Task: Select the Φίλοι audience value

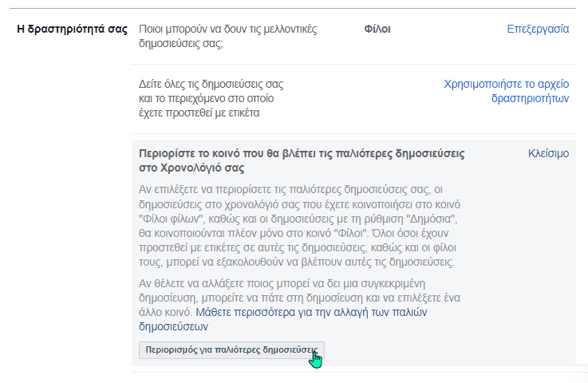Action: 377,30
